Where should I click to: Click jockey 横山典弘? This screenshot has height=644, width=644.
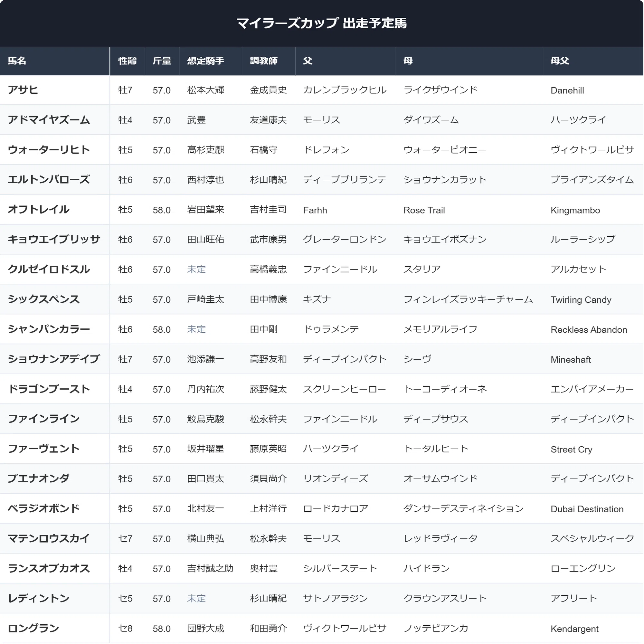[x=206, y=538]
